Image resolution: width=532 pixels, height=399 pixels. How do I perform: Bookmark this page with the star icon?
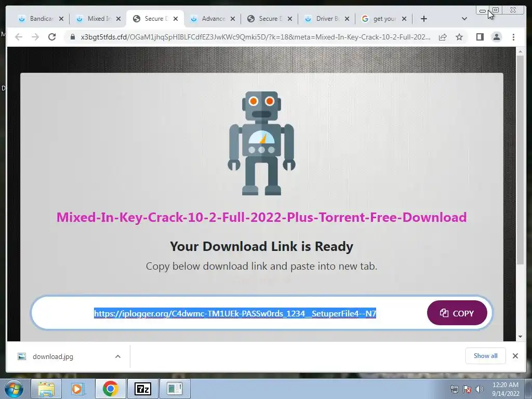tap(459, 37)
